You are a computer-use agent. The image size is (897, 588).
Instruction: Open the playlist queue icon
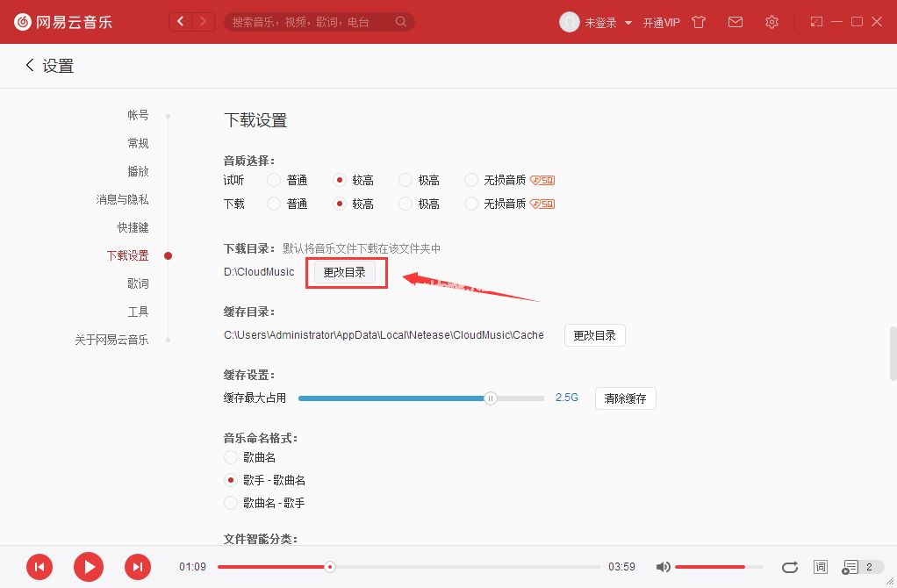tap(850, 567)
